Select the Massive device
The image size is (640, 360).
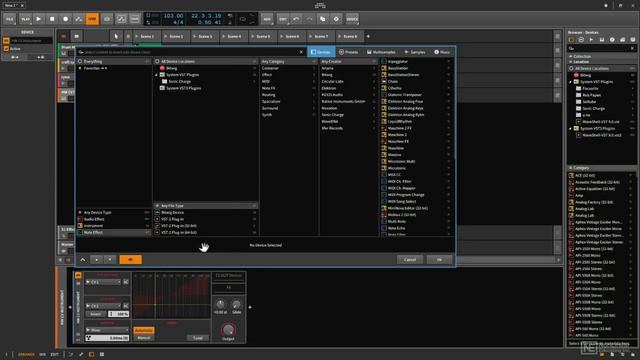point(416,155)
